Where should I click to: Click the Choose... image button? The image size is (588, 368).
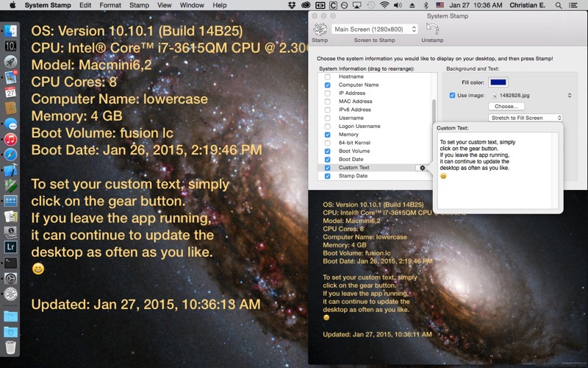506,106
